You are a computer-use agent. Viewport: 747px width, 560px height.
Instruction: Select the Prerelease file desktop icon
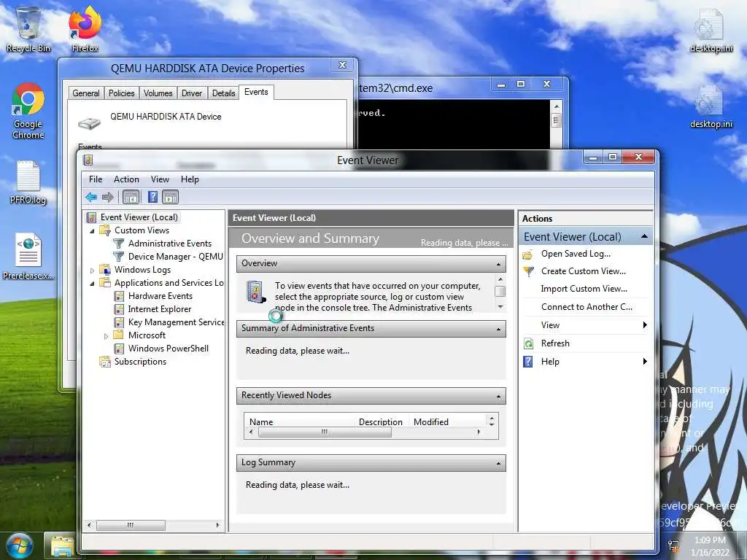click(x=28, y=256)
